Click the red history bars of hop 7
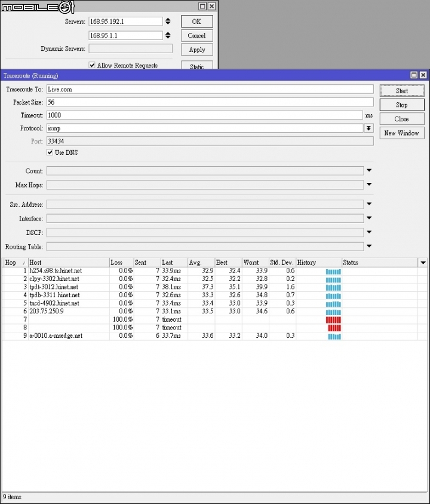 (x=333, y=320)
